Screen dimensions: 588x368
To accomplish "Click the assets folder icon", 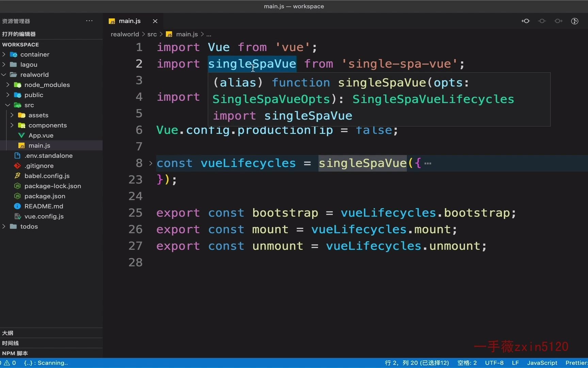I will point(22,115).
